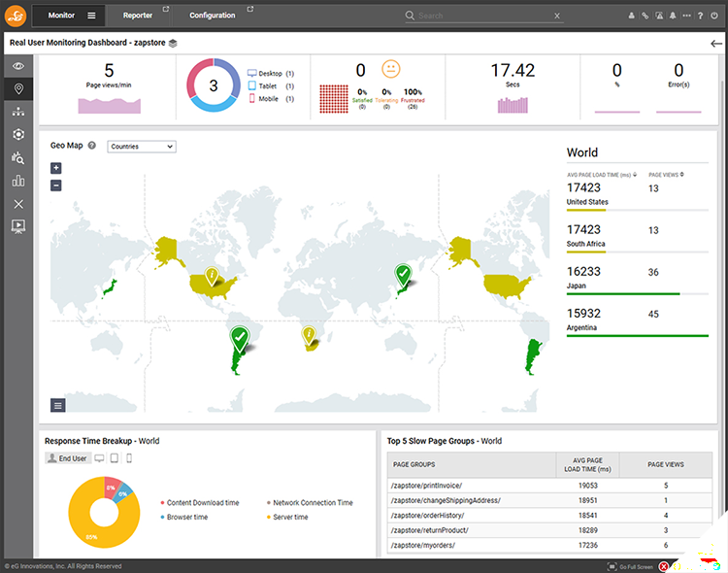Click Tablet device legend entry
Viewport: 728px width, 573px height.
pyautogui.click(x=271, y=86)
